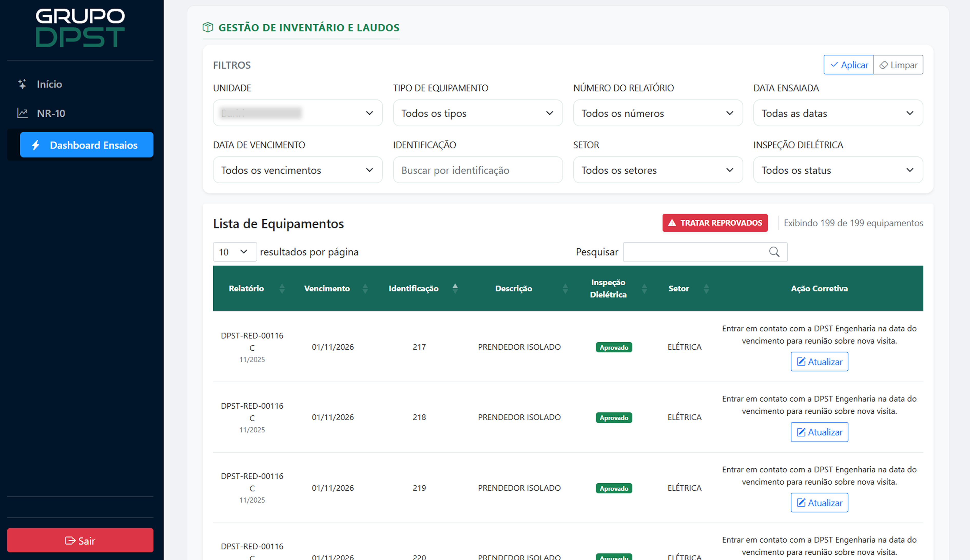Sort table by Identificação column arrows

pyautogui.click(x=455, y=288)
